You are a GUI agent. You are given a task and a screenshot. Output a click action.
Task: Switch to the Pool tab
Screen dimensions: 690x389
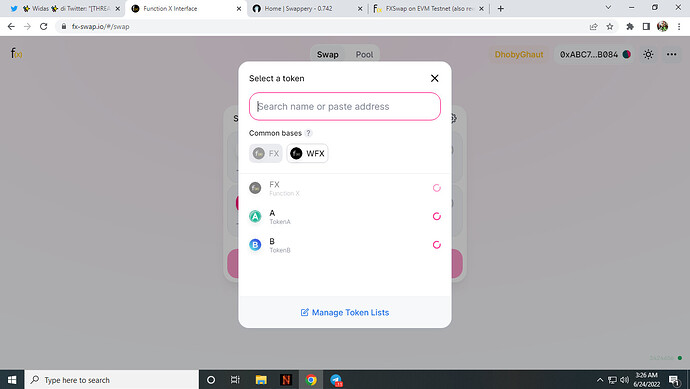tap(364, 55)
